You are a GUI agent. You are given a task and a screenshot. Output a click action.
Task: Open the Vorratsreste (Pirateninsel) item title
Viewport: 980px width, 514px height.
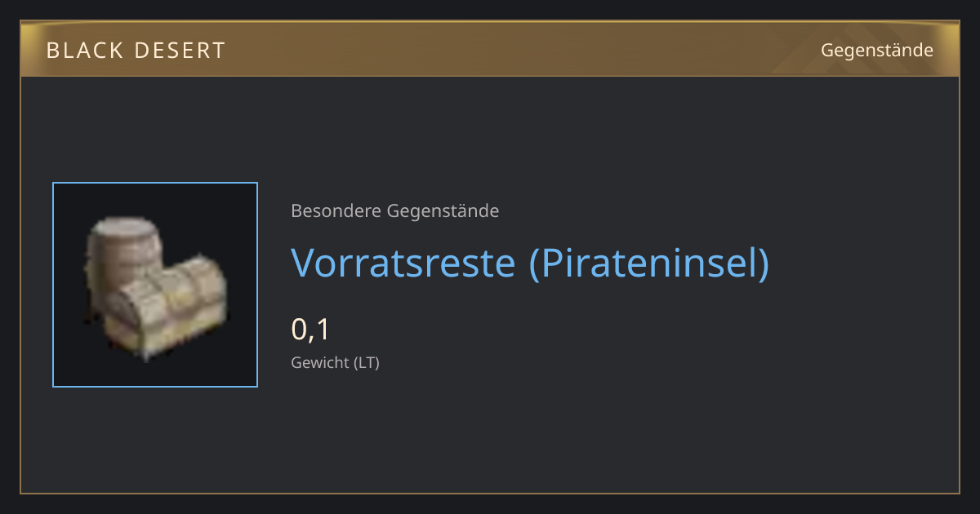coord(530,264)
